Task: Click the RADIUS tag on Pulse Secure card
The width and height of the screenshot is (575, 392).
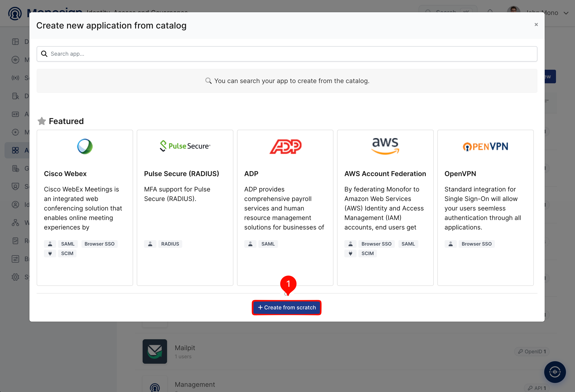Action: pos(170,244)
